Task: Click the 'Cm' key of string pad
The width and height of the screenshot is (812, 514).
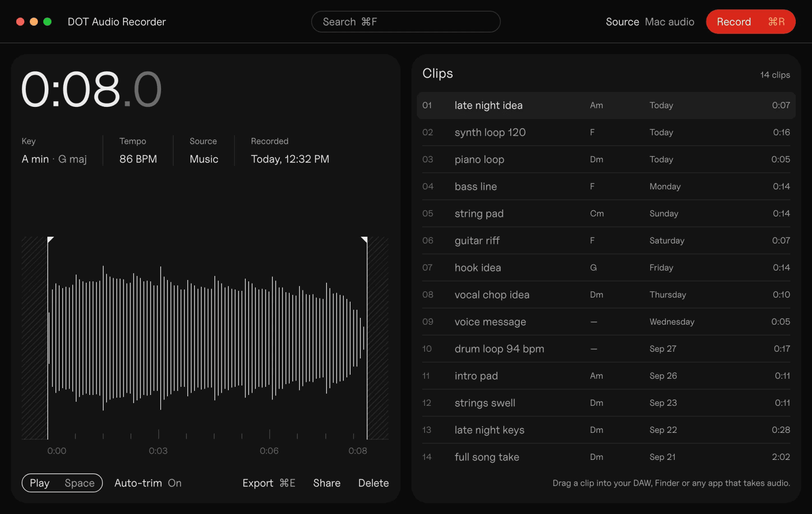Action: point(597,213)
